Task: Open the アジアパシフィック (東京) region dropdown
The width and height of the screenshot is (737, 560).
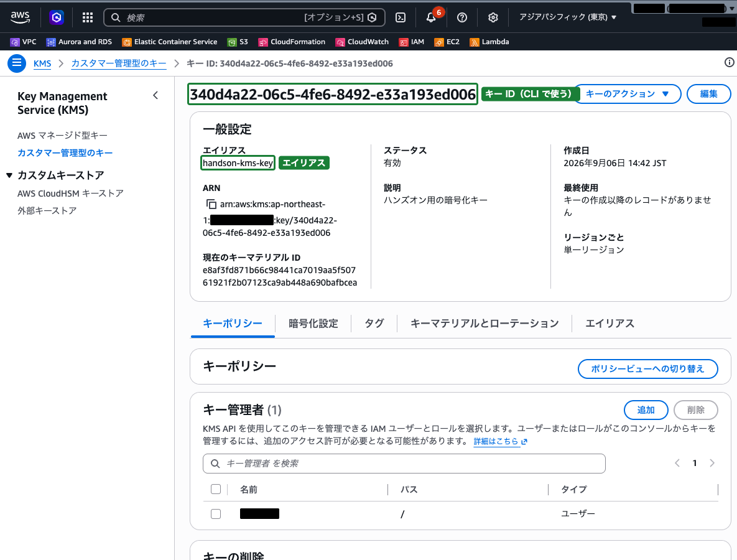Action: (x=568, y=17)
